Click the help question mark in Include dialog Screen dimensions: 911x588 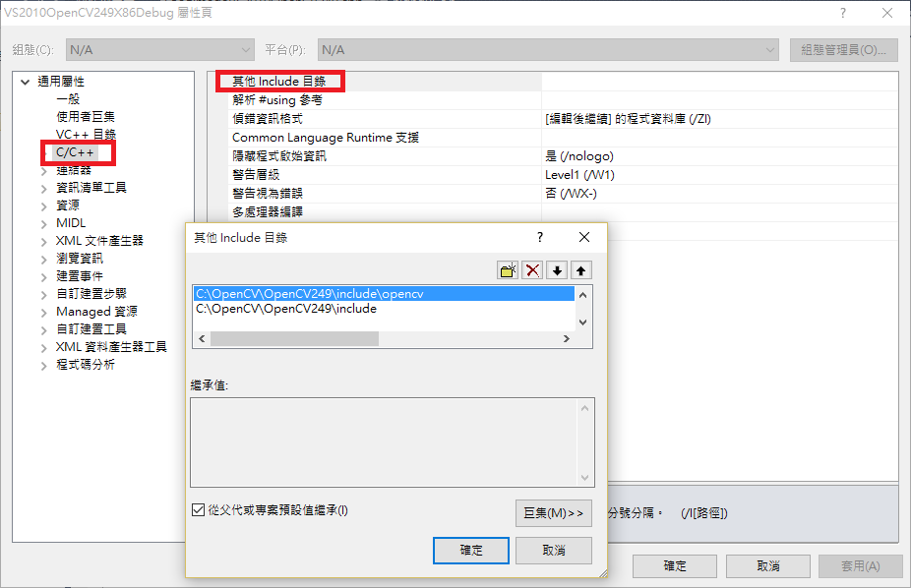pos(540,237)
